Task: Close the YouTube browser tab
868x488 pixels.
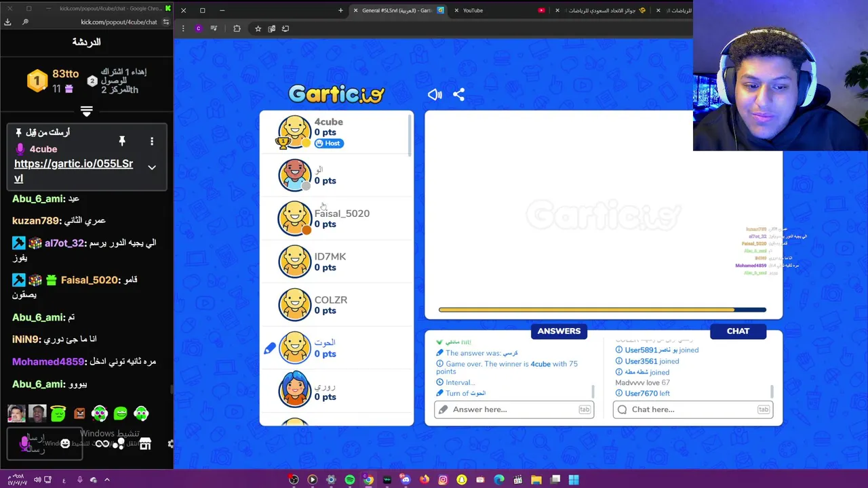Action: pos(456,10)
